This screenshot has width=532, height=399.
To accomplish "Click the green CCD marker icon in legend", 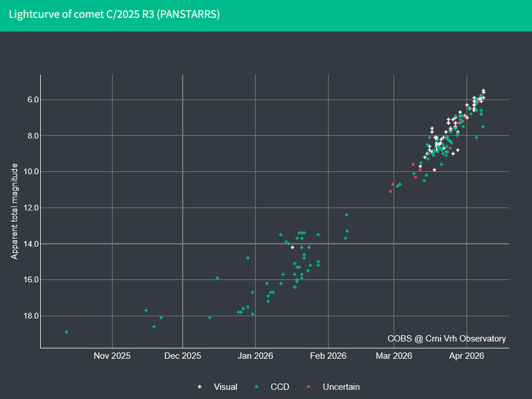I will click(256, 387).
